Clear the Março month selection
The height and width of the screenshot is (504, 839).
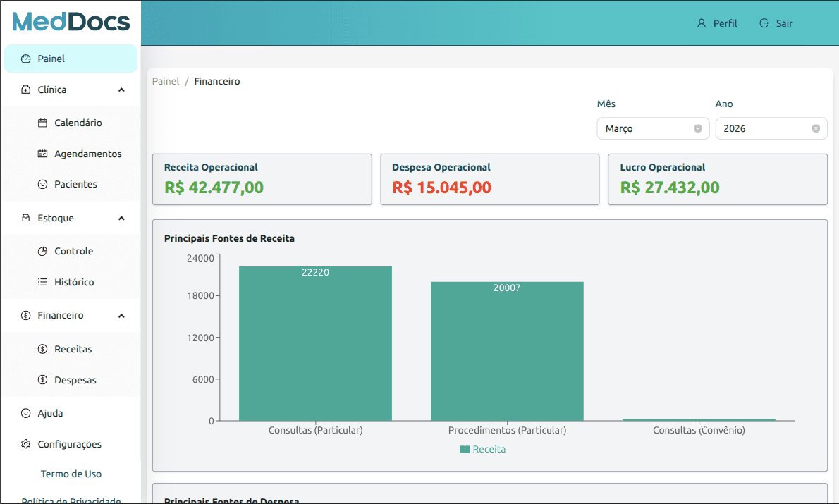click(x=697, y=128)
